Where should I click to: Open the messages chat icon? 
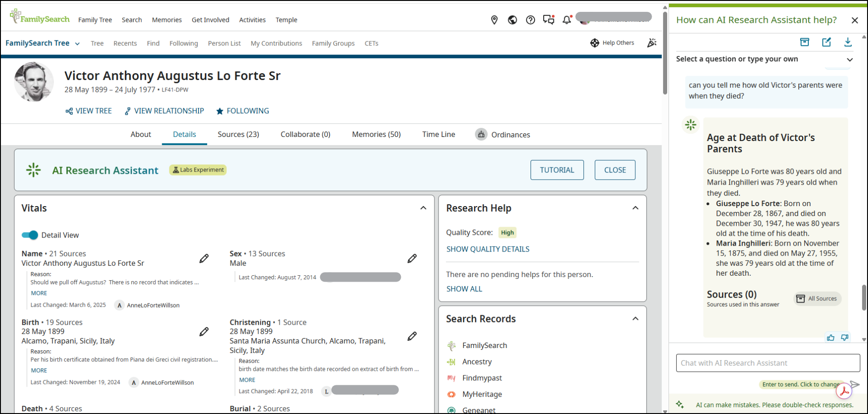coord(549,20)
